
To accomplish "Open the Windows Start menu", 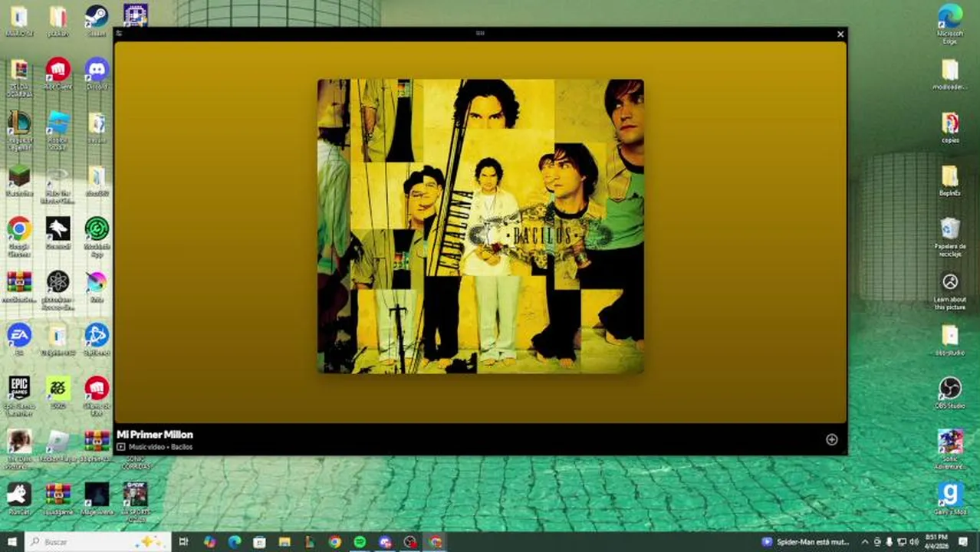I will 12,542.
